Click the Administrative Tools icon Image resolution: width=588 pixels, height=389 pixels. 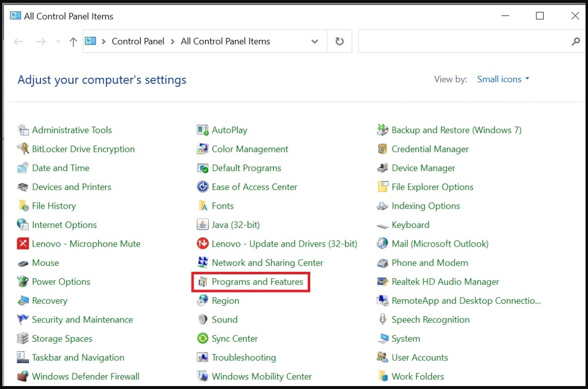(x=23, y=130)
